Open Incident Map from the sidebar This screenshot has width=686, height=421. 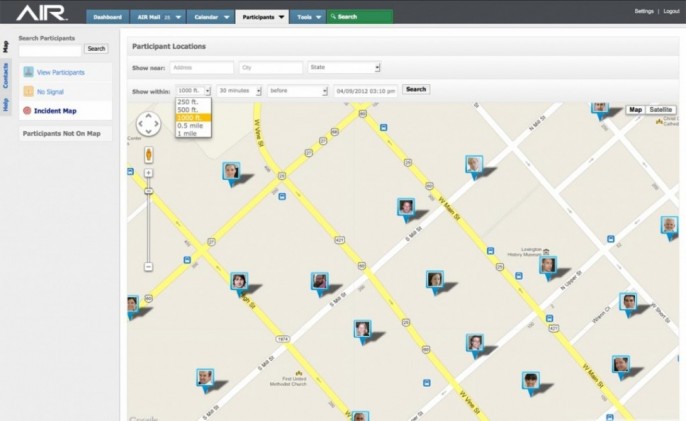click(55, 111)
